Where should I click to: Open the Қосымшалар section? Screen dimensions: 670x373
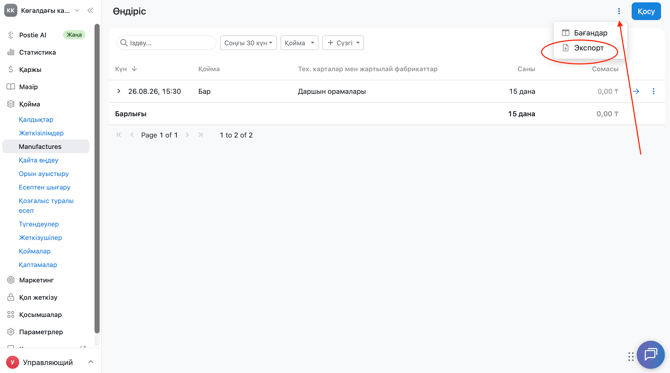40,314
